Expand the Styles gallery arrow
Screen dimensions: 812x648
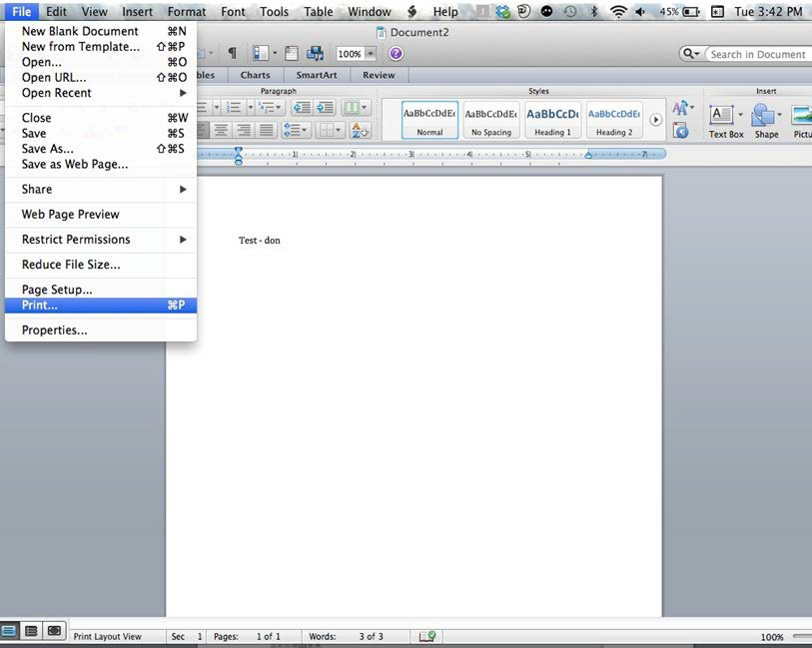point(655,120)
